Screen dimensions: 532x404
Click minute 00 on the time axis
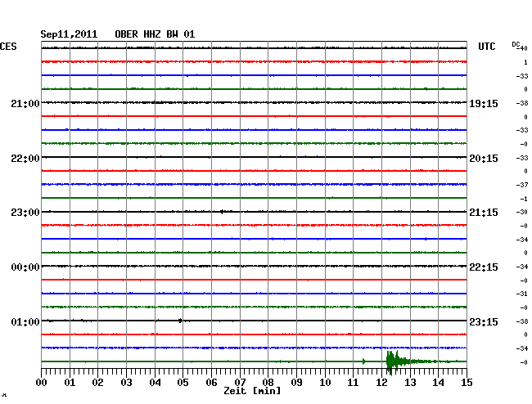coord(42,382)
